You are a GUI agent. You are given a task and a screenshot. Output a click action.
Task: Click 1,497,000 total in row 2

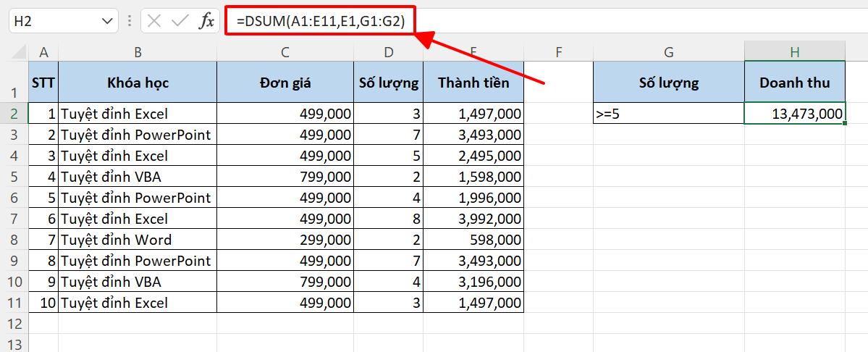point(473,114)
